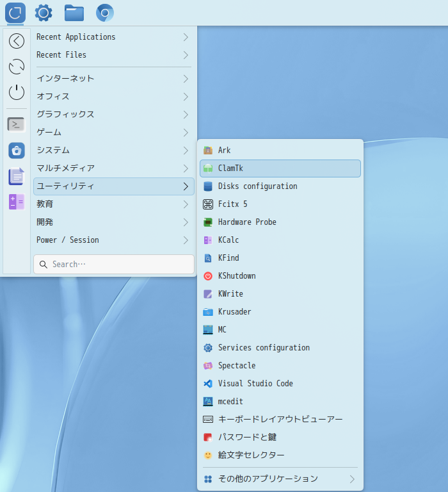Open the Krusader file manager icon
The image size is (448, 492).
207,312
